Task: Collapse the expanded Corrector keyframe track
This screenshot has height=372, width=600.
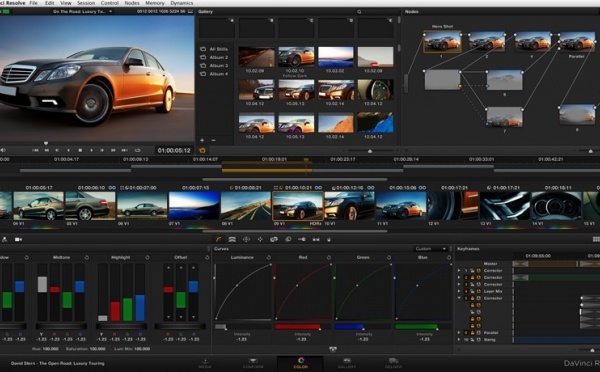Action: (x=459, y=298)
